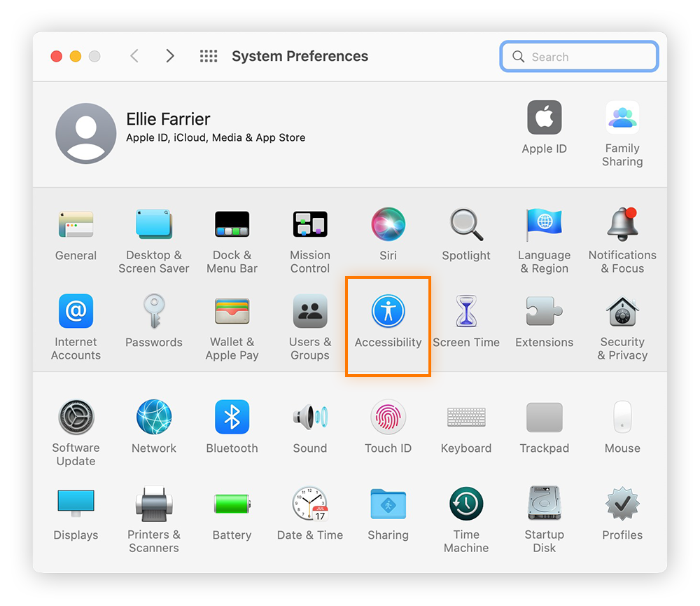Open Wallet & Apple Pay settings

(232, 311)
